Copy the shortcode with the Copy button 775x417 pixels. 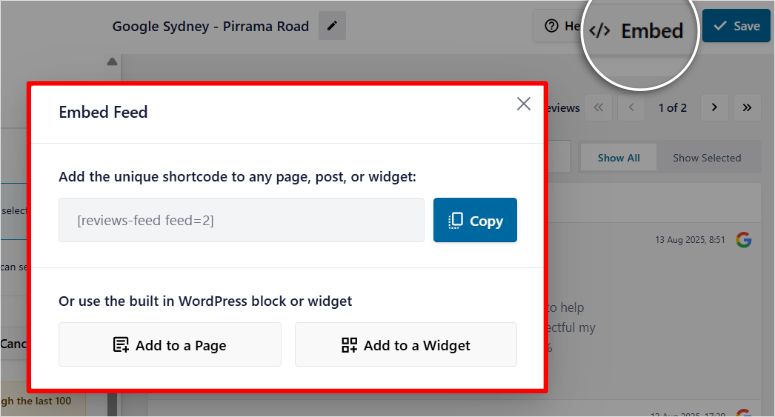click(475, 220)
